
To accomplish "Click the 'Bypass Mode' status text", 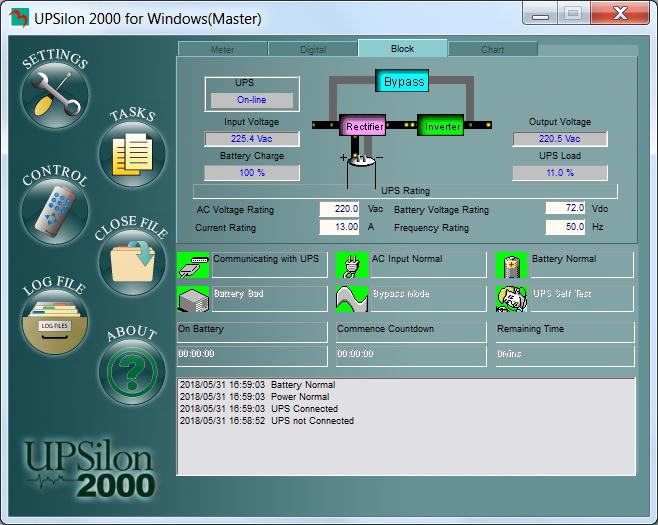I will tap(401, 293).
